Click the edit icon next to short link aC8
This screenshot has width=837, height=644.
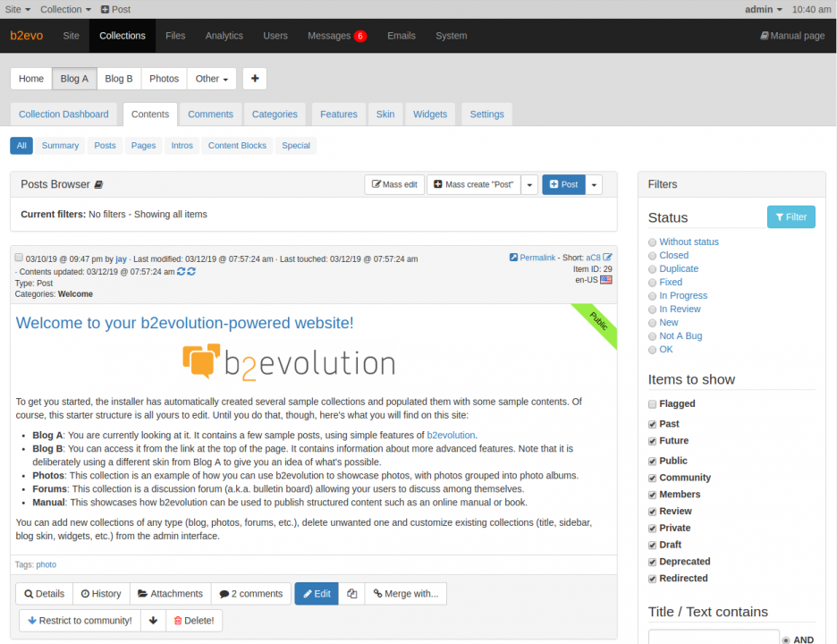(x=607, y=258)
